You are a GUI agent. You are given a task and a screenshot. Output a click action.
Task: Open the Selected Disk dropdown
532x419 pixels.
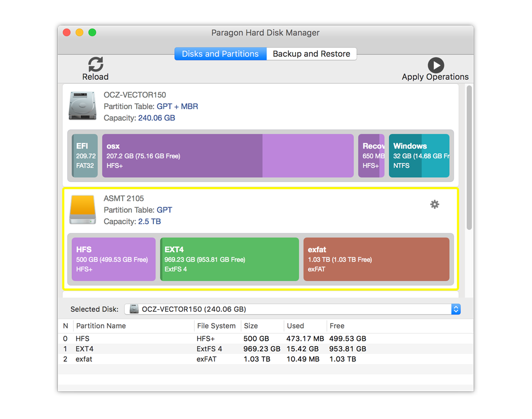pos(292,309)
